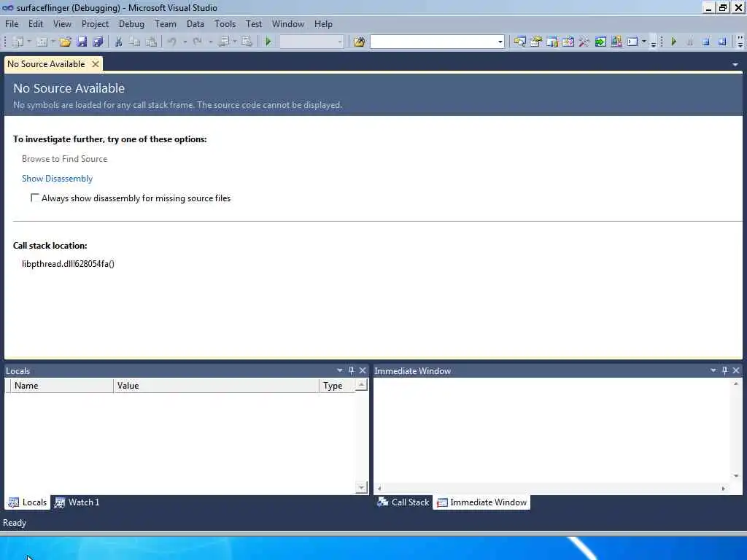Open the New Project dropdown arrow
This screenshot has width=747, height=560.
(x=29, y=42)
